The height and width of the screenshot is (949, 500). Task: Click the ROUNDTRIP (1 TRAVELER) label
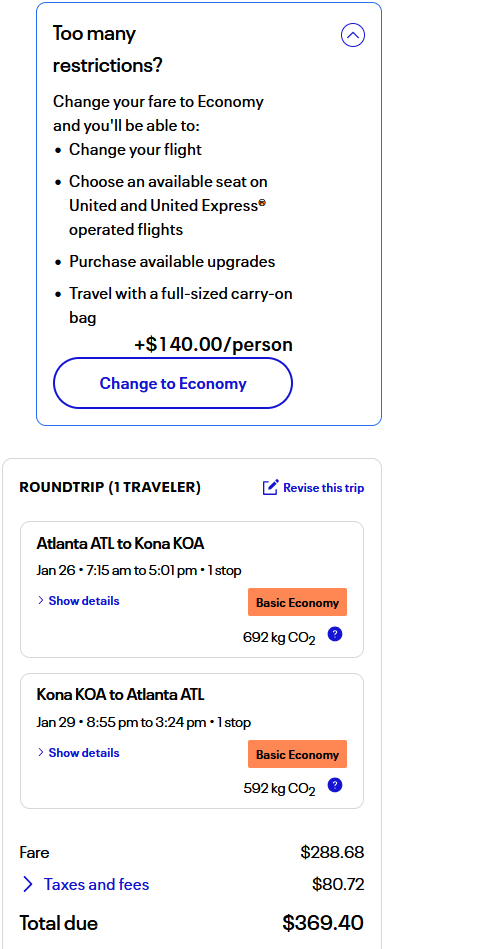(110, 487)
